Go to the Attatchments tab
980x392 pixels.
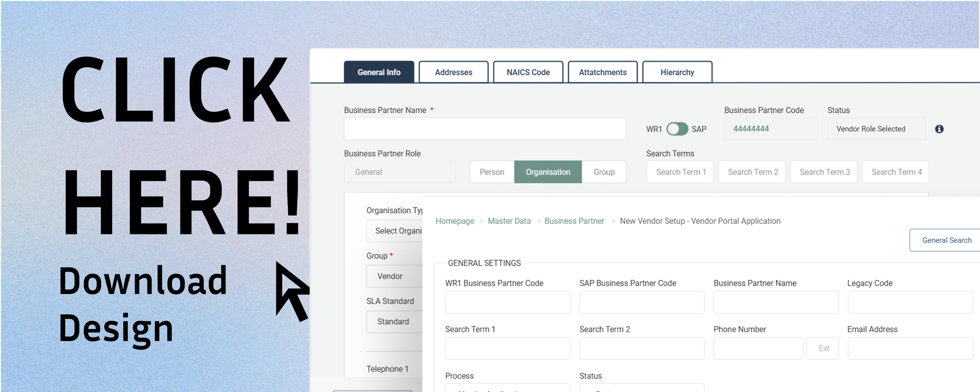point(603,72)
